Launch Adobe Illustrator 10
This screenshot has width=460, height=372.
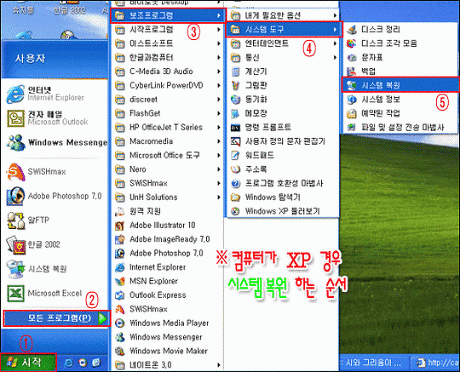[x=168, y=225]
